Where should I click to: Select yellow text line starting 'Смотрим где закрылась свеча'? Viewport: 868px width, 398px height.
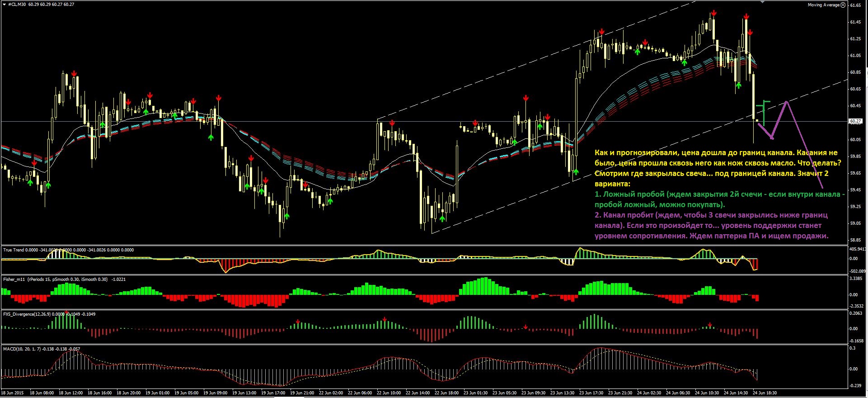tap(711, 173)
